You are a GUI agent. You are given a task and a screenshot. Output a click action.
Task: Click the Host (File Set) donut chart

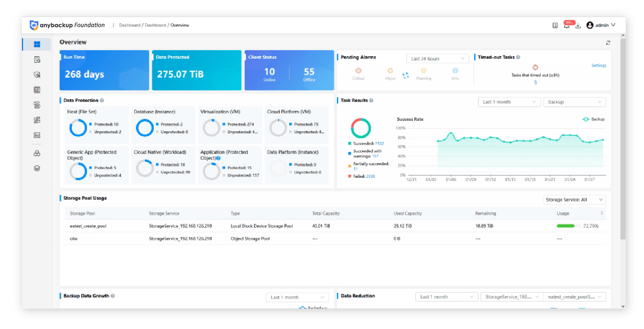pyautogui.click(x=78, y=128)
